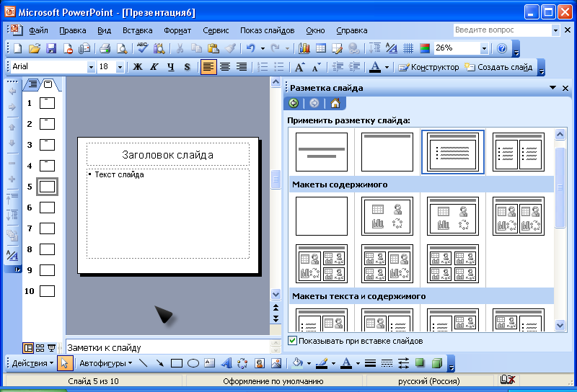
Task: Toggle left text alignment
Action: 208,67
